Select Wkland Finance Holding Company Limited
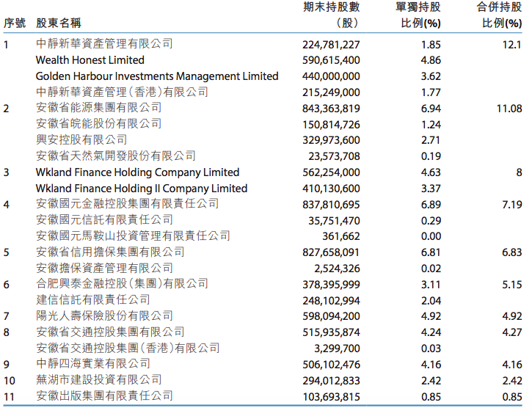This screenshot has height=416, width=532. [137, 172]
